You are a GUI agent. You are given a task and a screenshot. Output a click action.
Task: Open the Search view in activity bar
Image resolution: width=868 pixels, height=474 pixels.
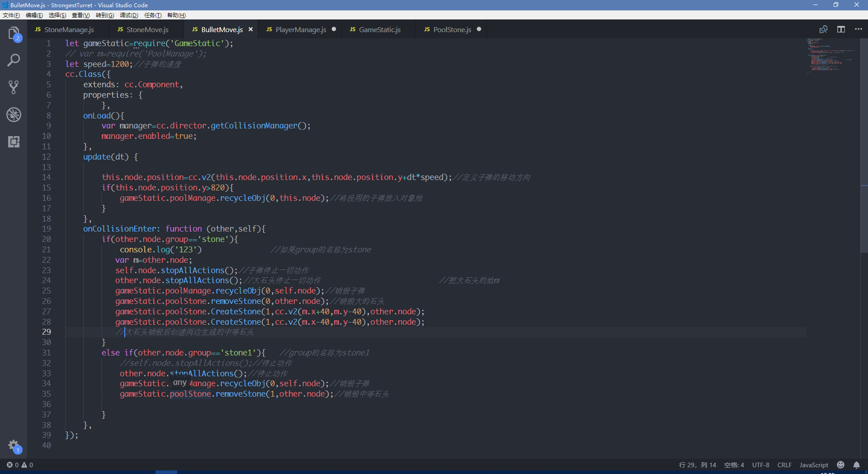[14, 60]
